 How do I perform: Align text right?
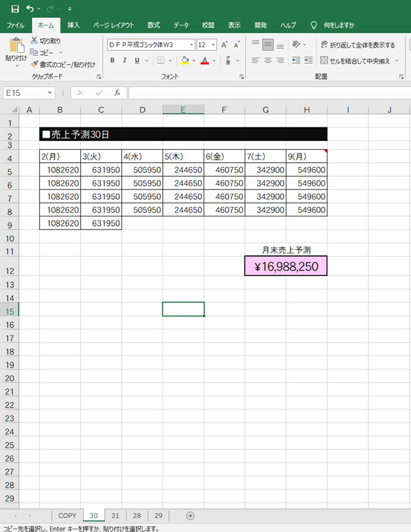(x=280, y=60)
